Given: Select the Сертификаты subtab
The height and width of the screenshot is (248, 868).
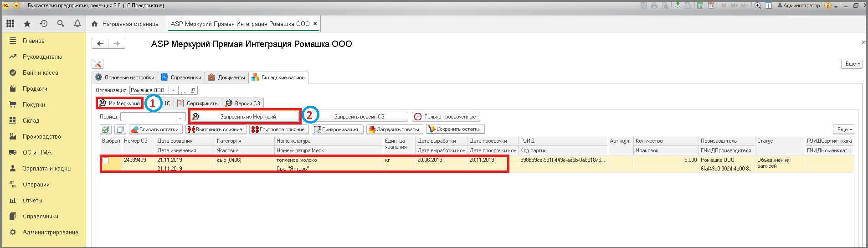Looking at the screenshot, I should pyautogui.click(x=198, y=103).
